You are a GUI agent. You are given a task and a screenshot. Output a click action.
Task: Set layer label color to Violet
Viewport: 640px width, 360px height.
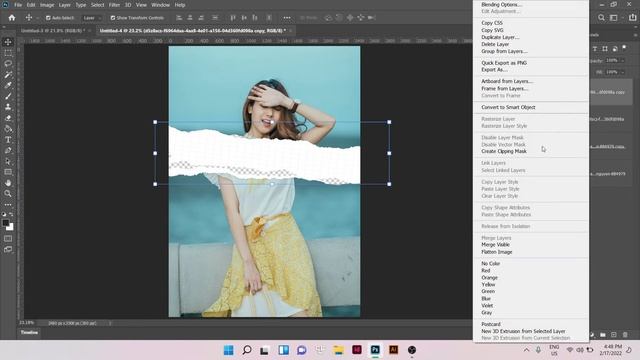click(x=487, y=305)
